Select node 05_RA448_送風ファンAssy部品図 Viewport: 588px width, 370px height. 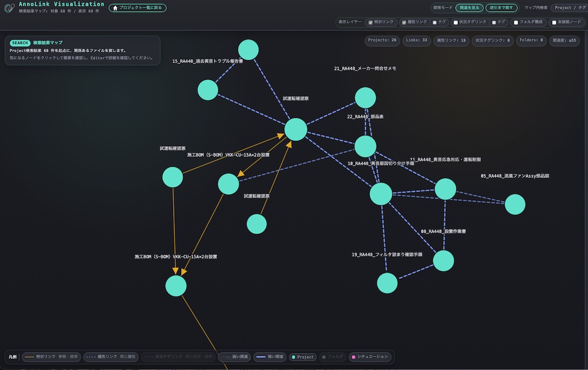tap(515, 204)
